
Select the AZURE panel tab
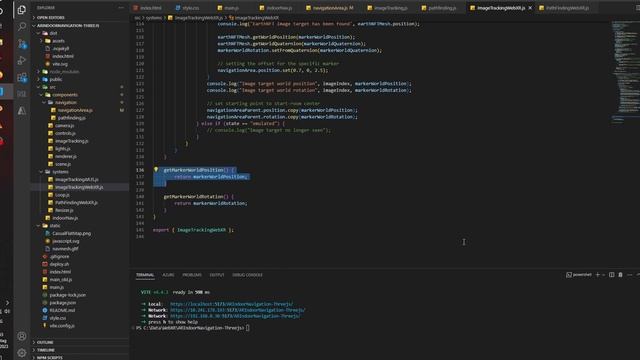(x=168, y=275)
